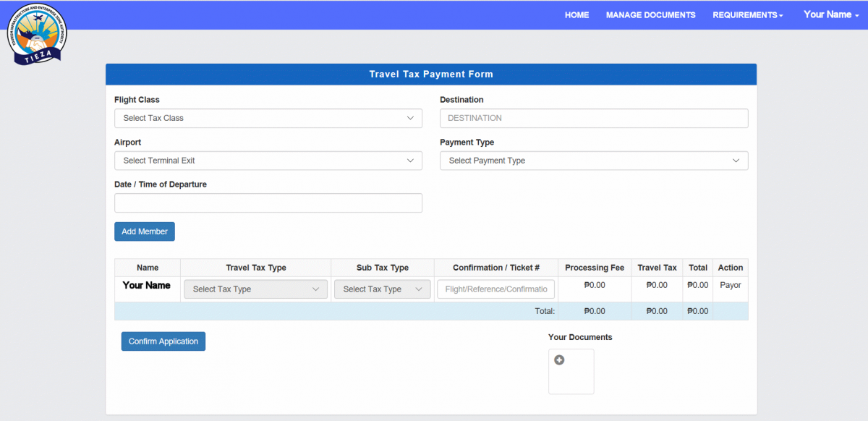The width and height of the screenshot is (868, 421).
Task: Click the Payor action in the table row
Action: 730,286
